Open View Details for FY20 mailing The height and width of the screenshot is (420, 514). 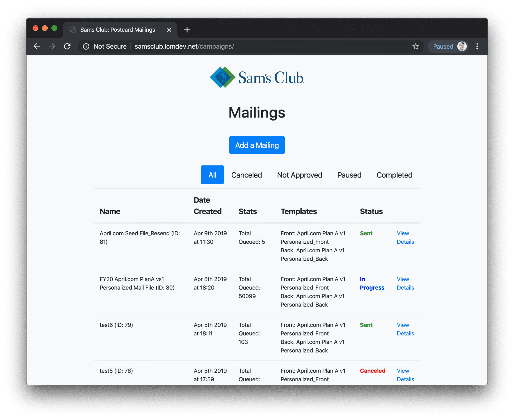(x=405, y=283)
